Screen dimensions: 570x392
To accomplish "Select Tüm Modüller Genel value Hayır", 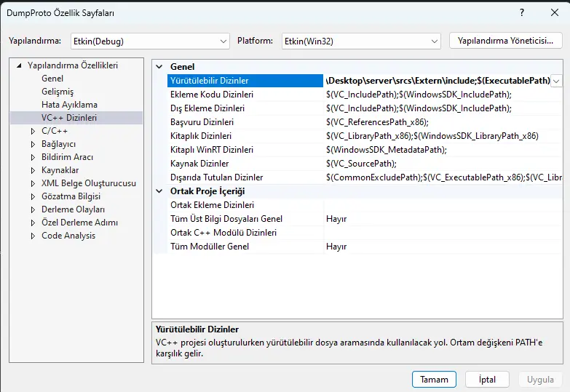I will coord(336,247).
